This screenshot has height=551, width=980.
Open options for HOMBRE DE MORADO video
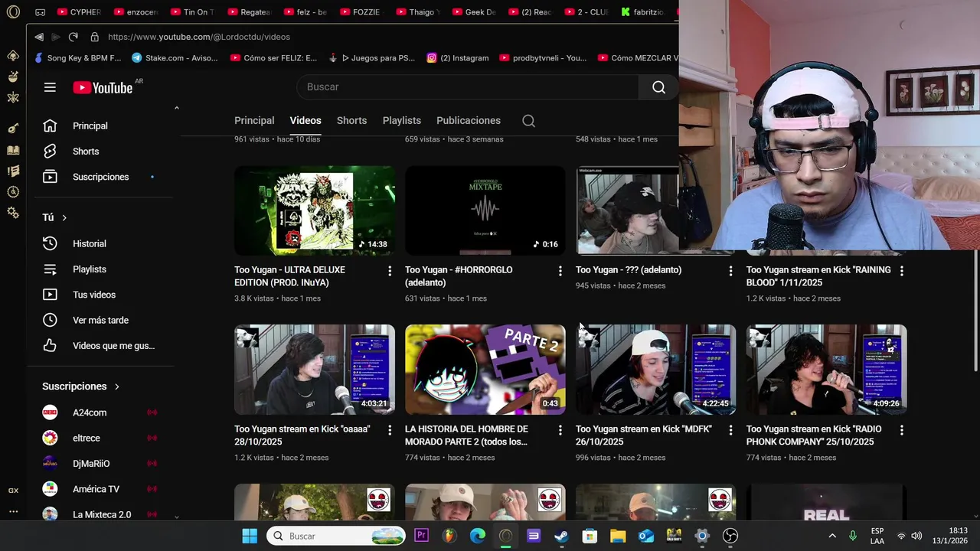(x=560, y=430)
